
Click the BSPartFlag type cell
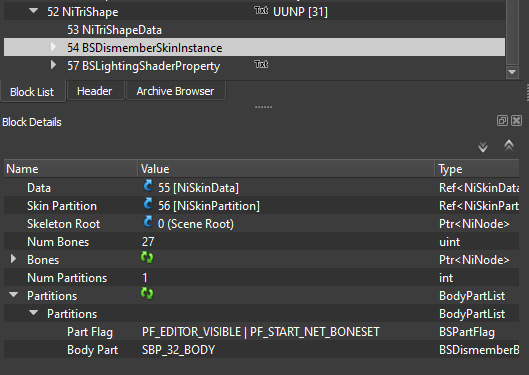tap(467, 332)
